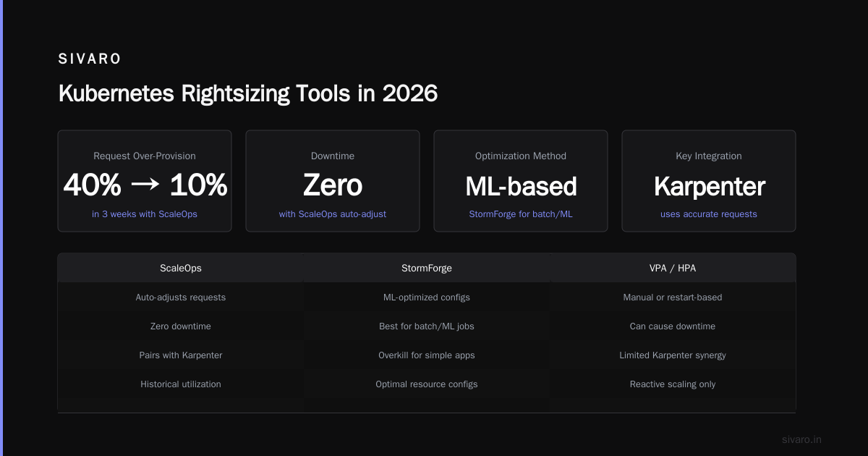Click the 'ML-optimized configs' cell
Screen dimensions: 868x456
[x=427, y=297]
